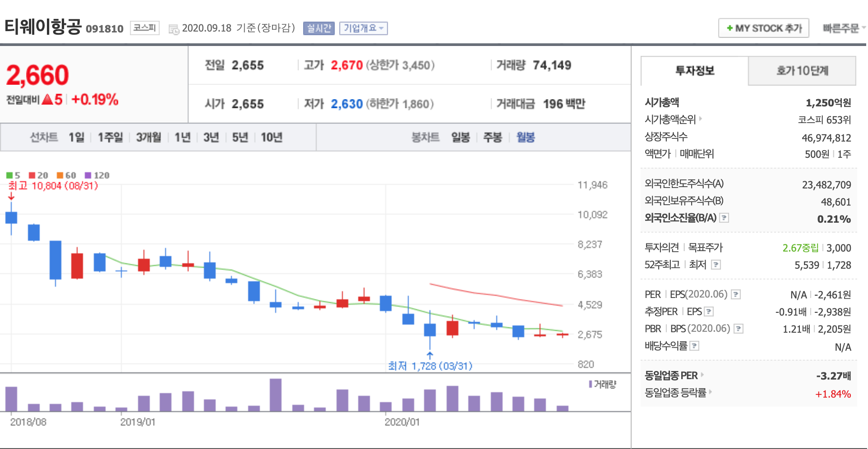
Task: Click the help icon beside 추정PER EPS
Action: point(709,312)
